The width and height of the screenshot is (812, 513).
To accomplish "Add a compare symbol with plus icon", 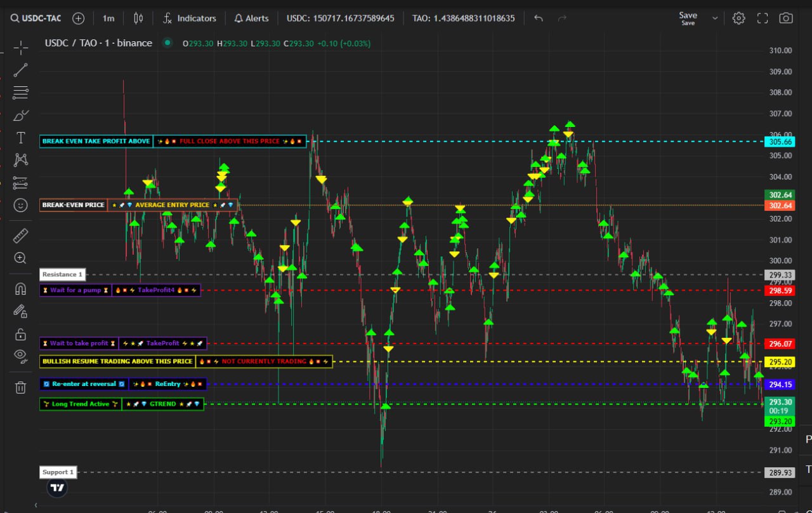I will [x=78, y=18].
